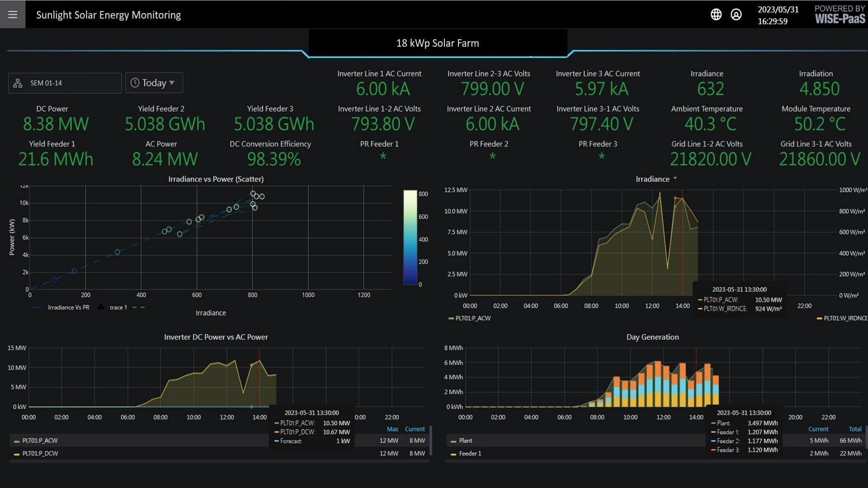Open the hamburger menu
This screenshot has height=488, width=868.
pyautogui.click(x=13, y=14)
